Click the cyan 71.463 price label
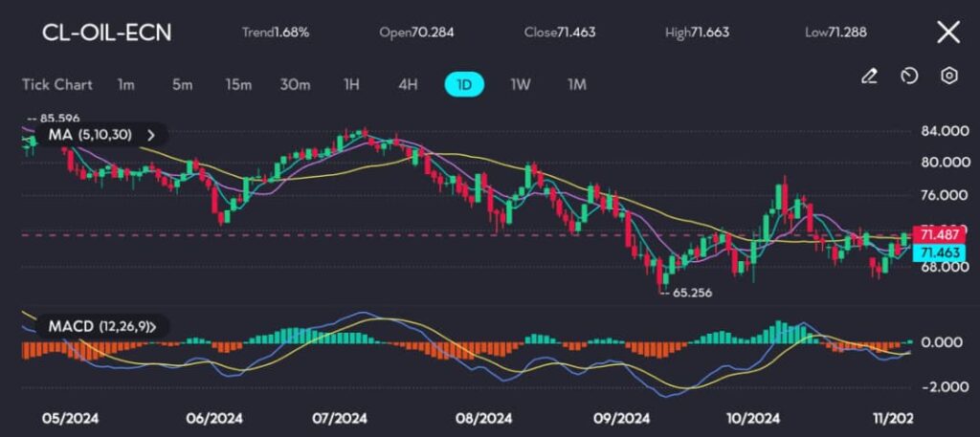Screen dimensions: 980x437 point(937,252)
